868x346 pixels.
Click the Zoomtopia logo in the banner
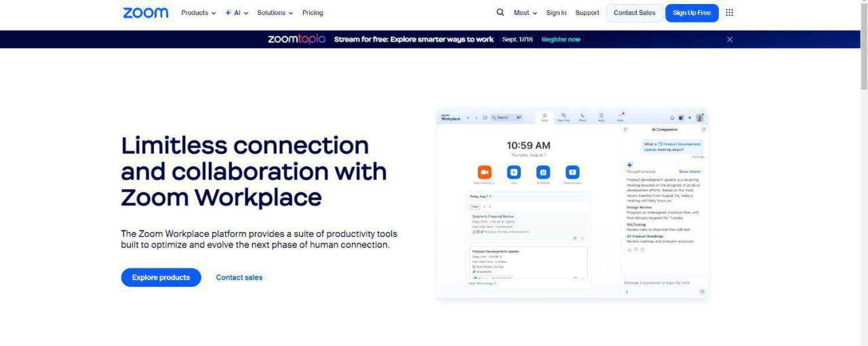tap(296, 39)
